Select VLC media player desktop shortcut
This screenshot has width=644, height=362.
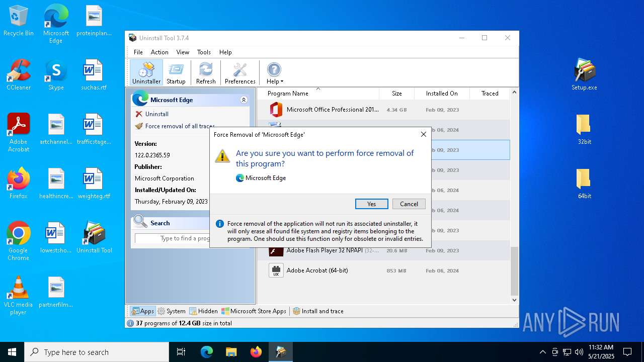pyautogui.click(x=19, y=296)
